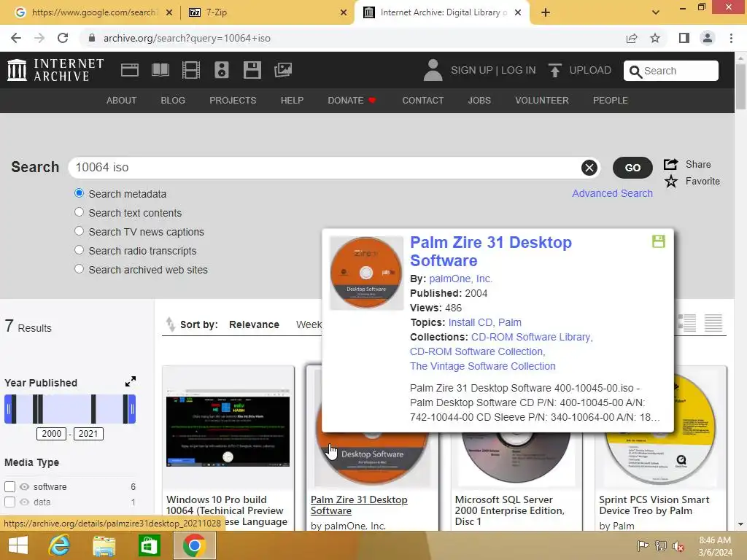Open the VOLUNTEER menu item

coord(542,101)
